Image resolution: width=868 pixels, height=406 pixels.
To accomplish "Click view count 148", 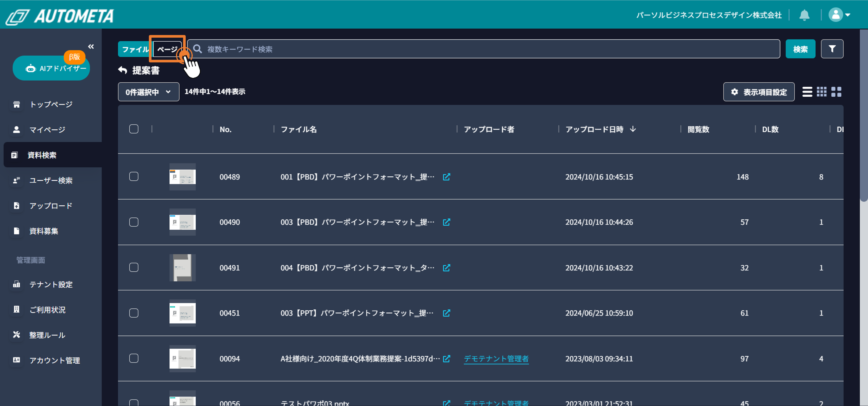I will tap(742, 177).
